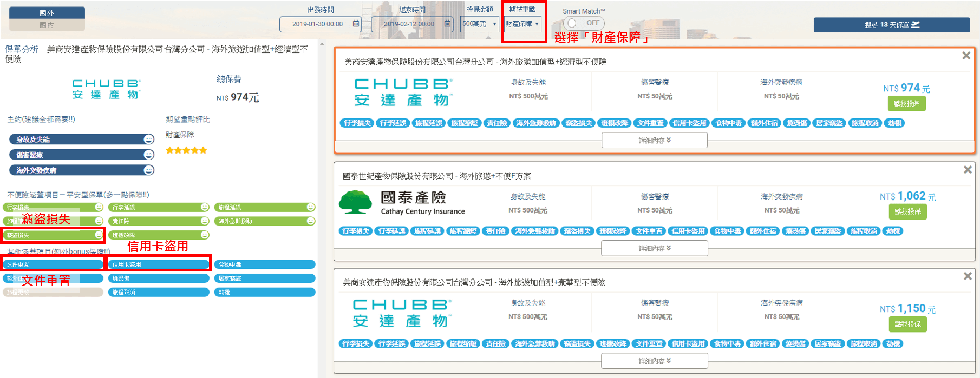Close the 國泰世紀產物 result card

(968, 170)
